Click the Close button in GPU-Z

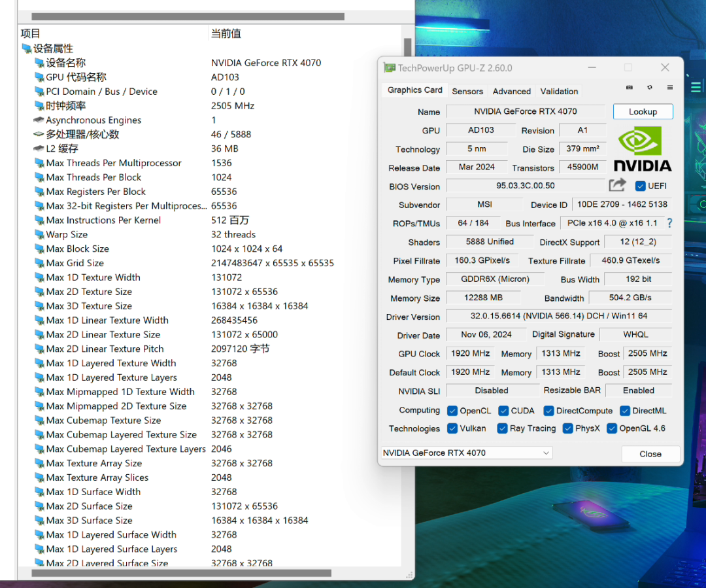pyautogui.click(x=650, y=454)
